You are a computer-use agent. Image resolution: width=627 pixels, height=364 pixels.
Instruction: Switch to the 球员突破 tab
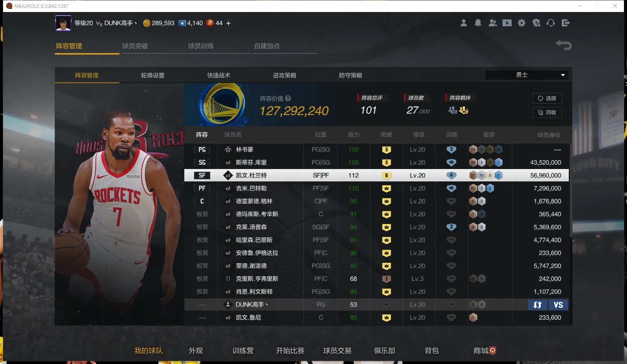(135, 46)
